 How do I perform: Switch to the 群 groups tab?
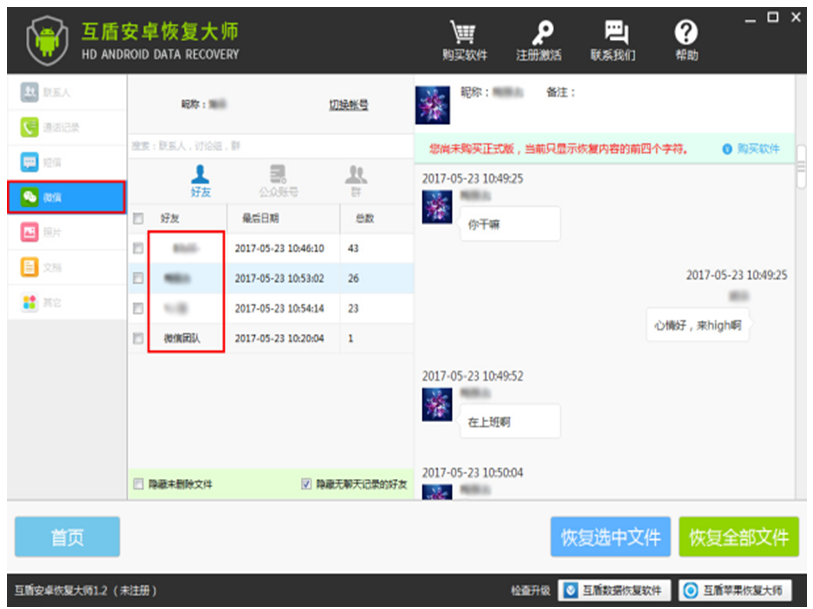[x=356, y=181]
